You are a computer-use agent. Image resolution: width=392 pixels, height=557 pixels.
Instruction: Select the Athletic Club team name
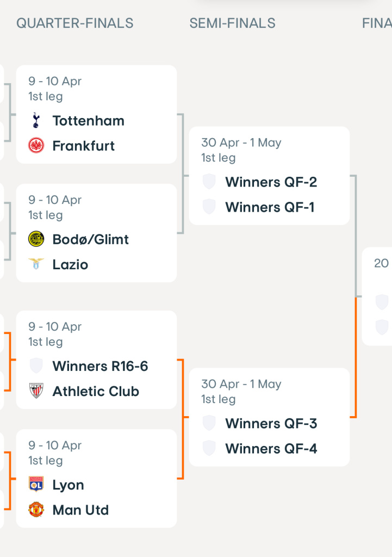coord(96,391)
